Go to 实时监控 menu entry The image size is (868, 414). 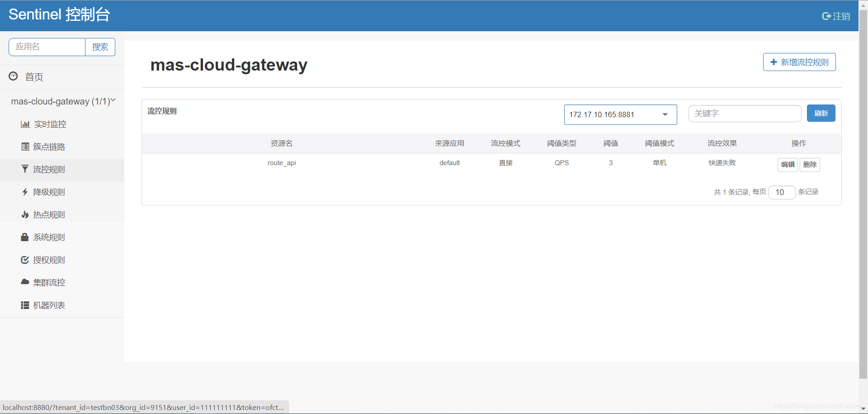[x=62, y=124]
